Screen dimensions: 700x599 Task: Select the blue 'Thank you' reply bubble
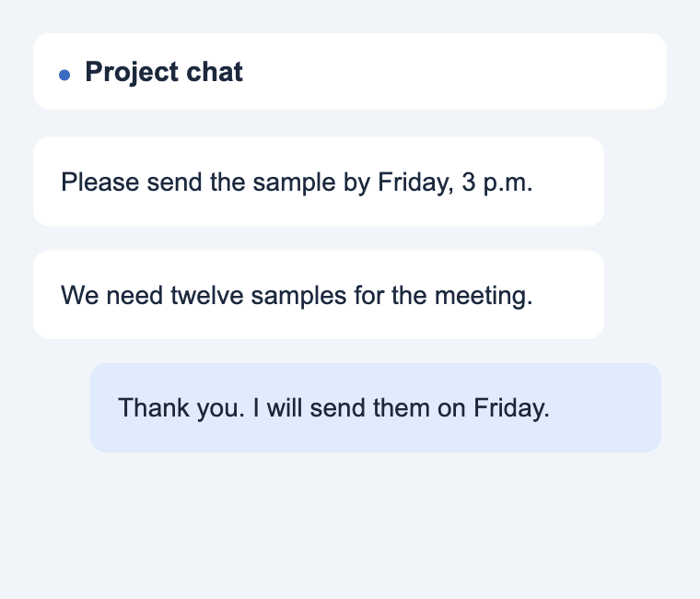tap(376, 407)
